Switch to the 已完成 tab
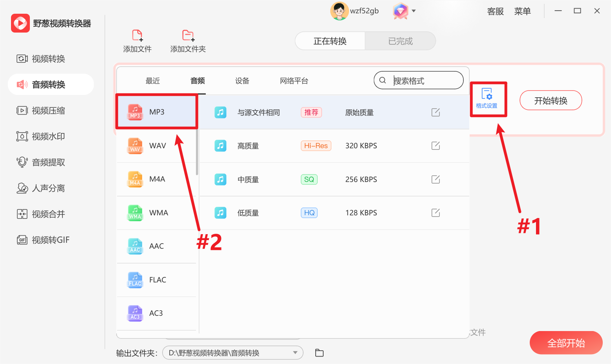Image resolution: width=611 pixels, height=364 pixels. [400, 41]
